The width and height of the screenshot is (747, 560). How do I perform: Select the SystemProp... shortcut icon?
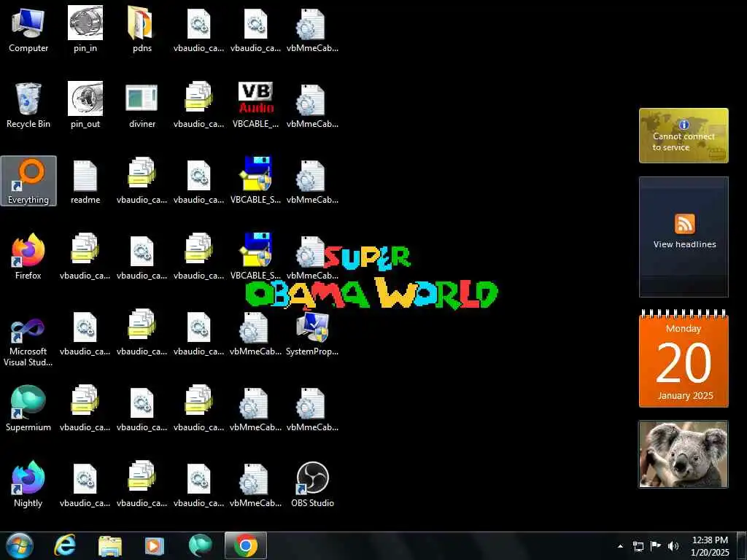click(312, 332)
